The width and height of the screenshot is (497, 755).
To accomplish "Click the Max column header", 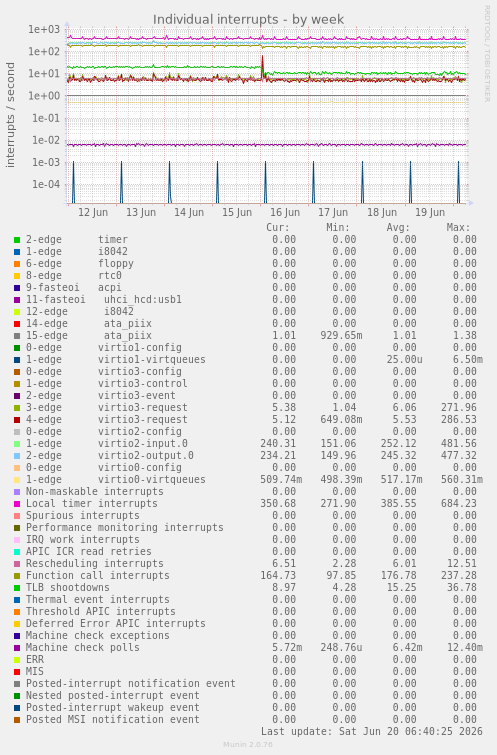I will pos(458,227).
